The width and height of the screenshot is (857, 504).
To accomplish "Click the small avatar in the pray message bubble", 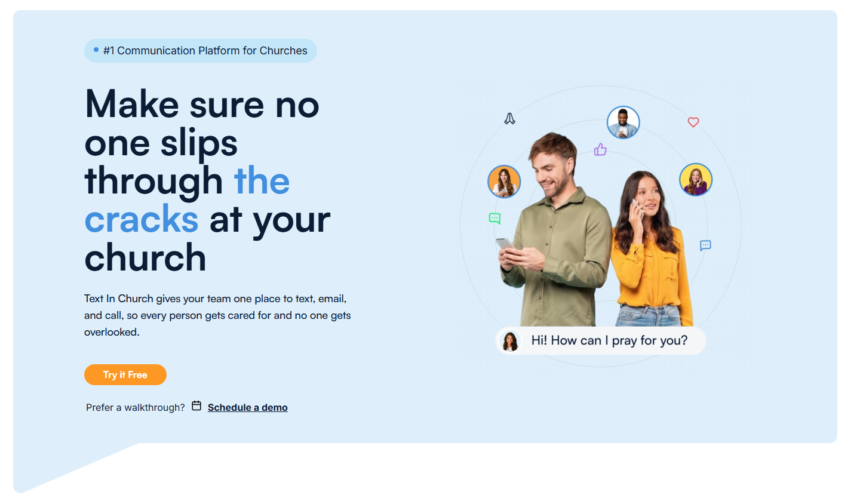I will tap(510, 341).
